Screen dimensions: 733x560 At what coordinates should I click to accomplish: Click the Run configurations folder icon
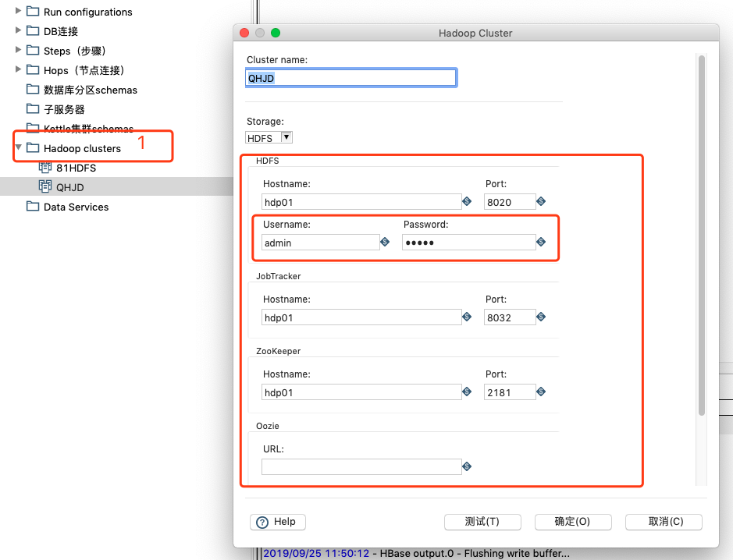tap(33, 11)
